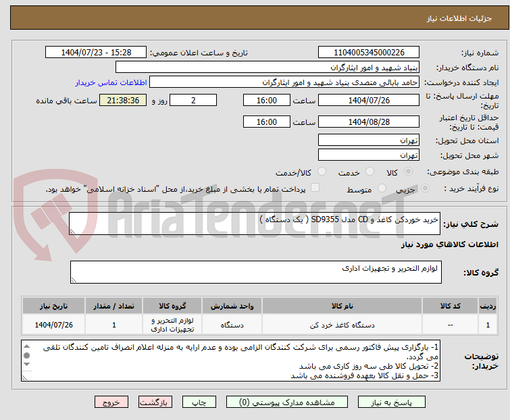The image size is (510, 420).
Task: Click the buyer notes scrollbar up arrow
Action: (27, 346)
